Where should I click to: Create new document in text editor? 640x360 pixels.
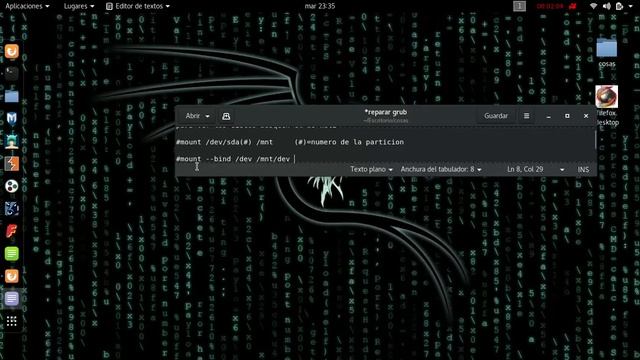tap(226, 116)
